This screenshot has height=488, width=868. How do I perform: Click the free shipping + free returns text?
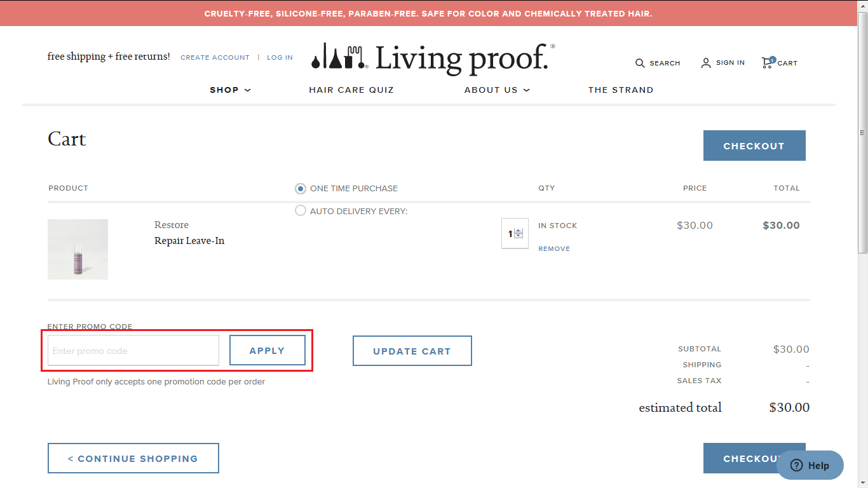coord(109,57)
